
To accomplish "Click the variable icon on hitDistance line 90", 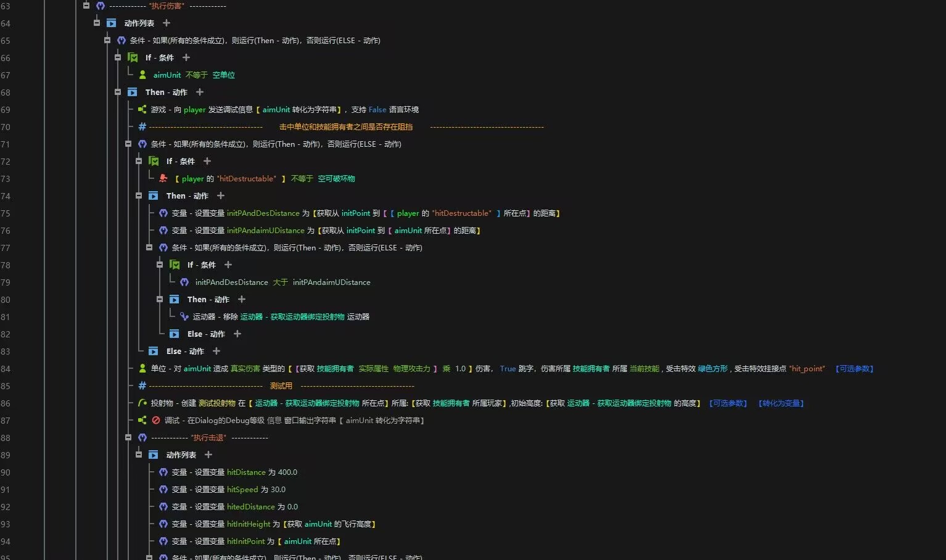I will [x=163, y=472].
